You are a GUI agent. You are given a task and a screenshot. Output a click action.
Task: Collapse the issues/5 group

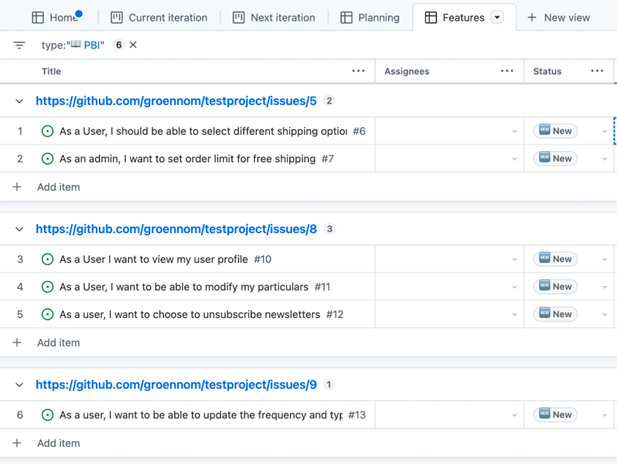[19, 101]
